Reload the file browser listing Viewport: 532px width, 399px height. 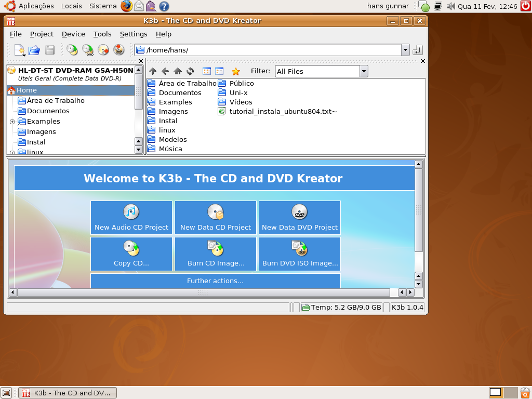tap(190, 71)
